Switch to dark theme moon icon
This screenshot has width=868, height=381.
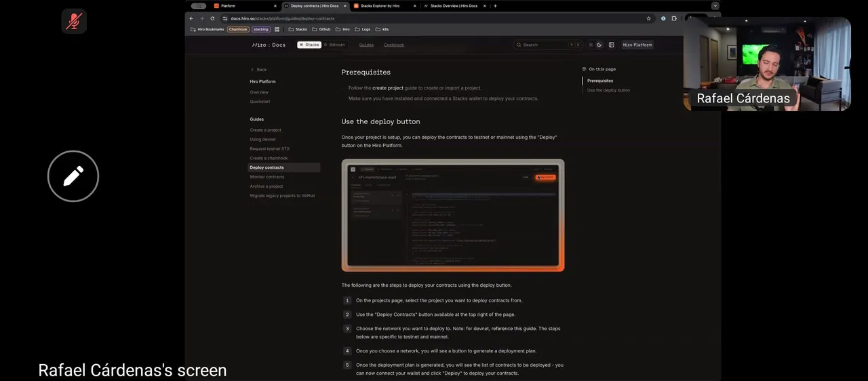click(x=599, y=45)
